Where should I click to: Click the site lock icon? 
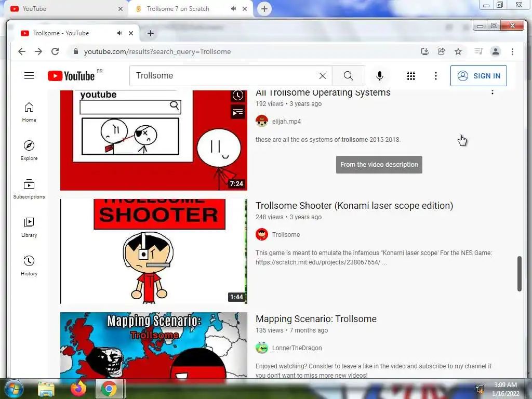point(76,51)
